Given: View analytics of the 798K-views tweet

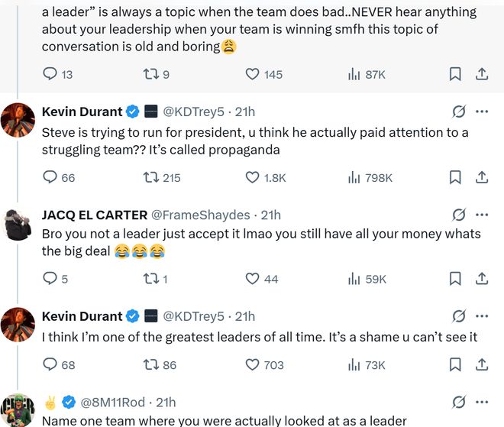Looking at the screenshot, I should click(354, 177).
